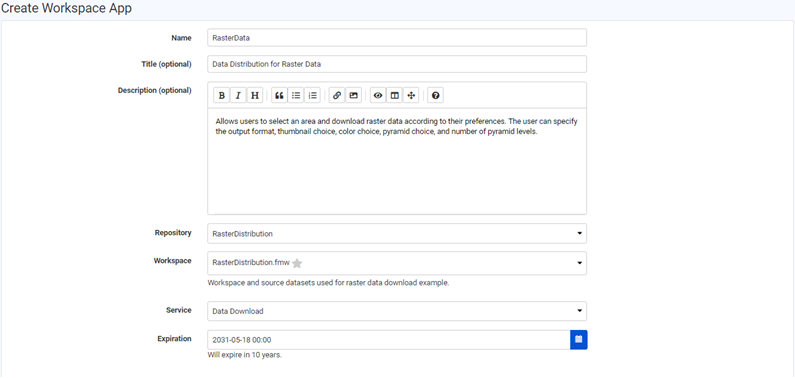Click the Name field with RasterData

[397, 37]
